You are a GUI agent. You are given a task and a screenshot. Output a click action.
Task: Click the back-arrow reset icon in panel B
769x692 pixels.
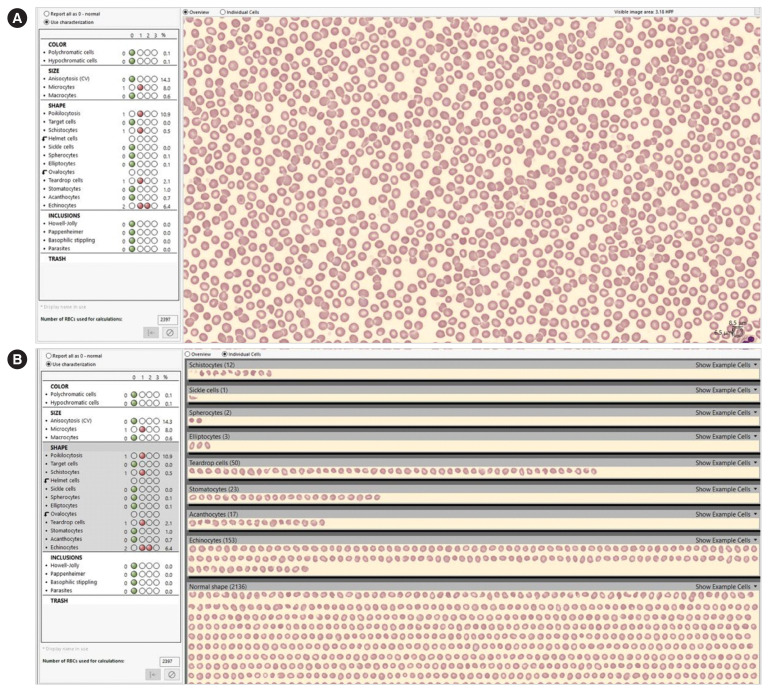pyautogui.click(x=152, y=674)
